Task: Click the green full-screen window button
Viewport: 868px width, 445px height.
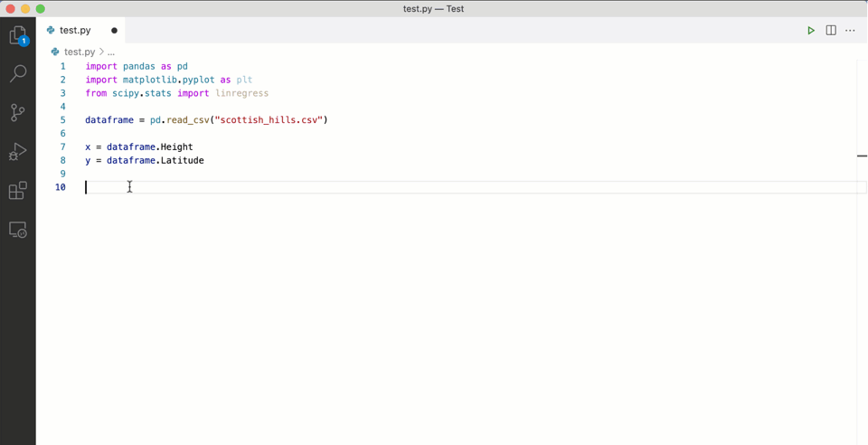Action: click(x=41, y=9)
